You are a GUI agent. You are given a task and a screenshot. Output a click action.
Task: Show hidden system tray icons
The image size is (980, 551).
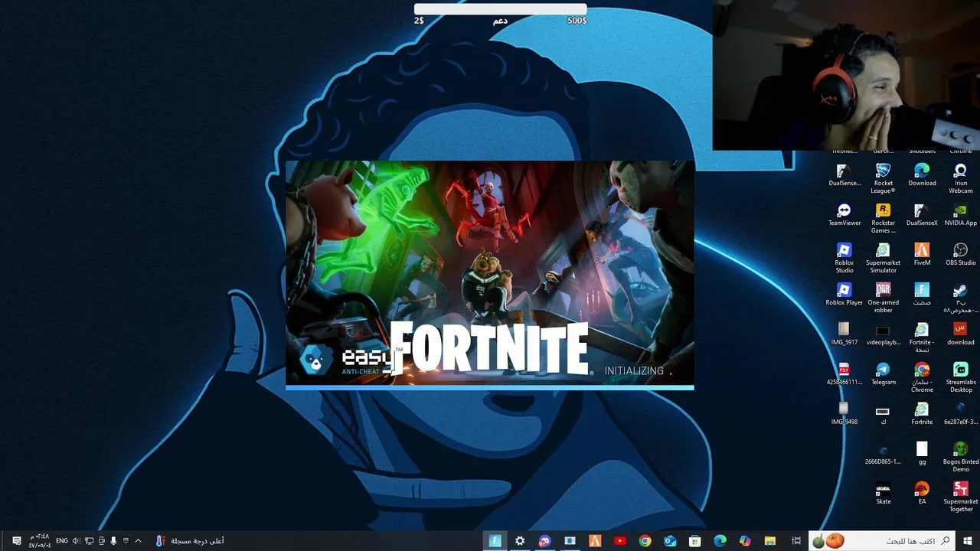pos(138,541)
